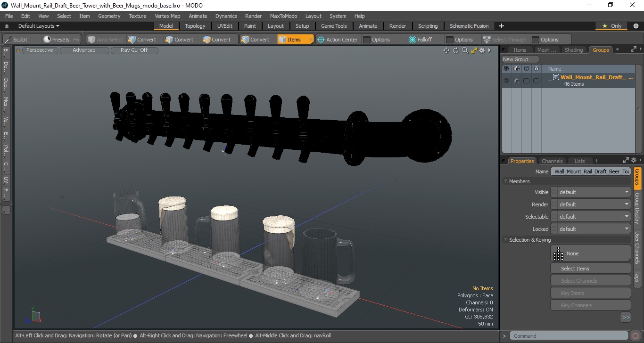Screen dimensions: 644x343
Task: Switch to the Schematic Fusion tab
Action: point(469,26)
